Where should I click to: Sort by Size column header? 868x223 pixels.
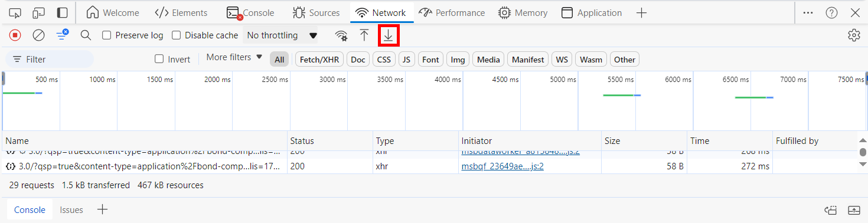coord(644,141)
